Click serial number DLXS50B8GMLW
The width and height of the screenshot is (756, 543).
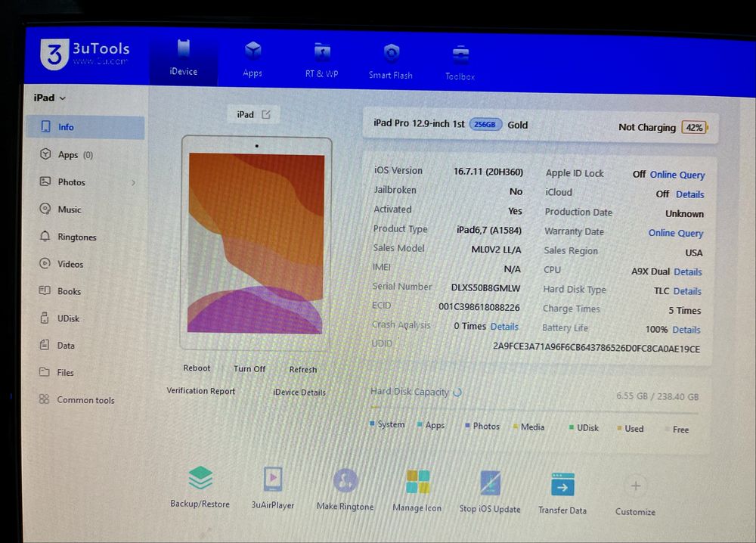point(485,288)
